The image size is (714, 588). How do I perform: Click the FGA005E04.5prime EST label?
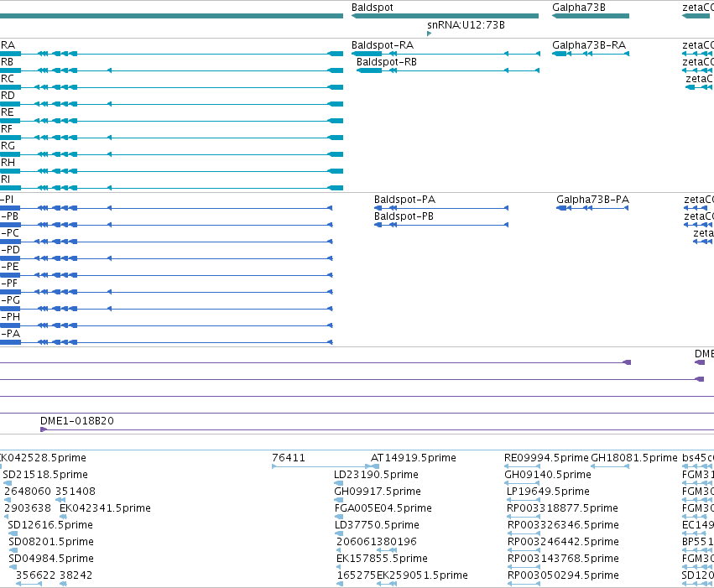pyautogui.click(x=383, y=508)
